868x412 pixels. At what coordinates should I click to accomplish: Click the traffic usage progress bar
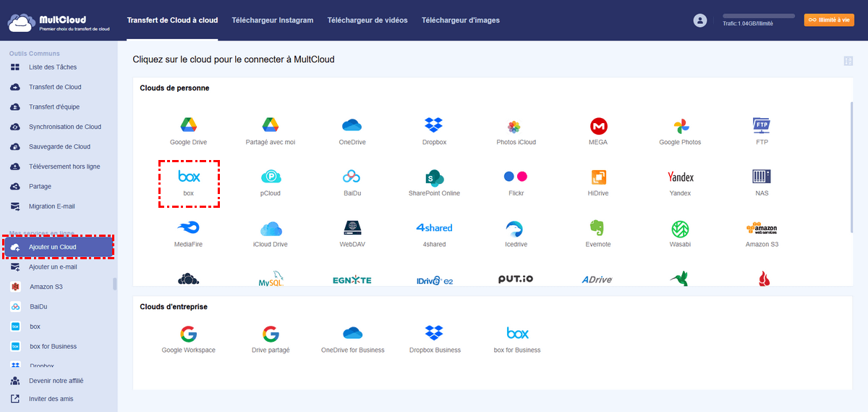[x=759, y=16]
